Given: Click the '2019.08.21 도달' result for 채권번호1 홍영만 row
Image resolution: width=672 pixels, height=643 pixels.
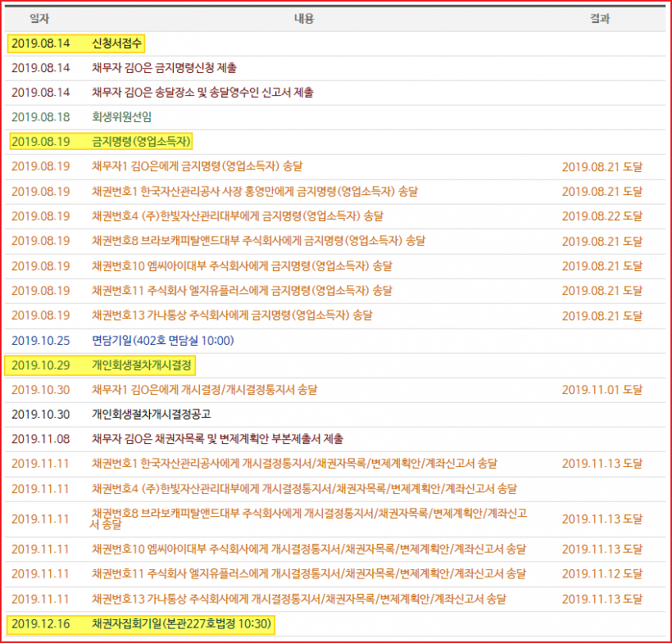Looking at the screenshot, I should (602, 192).
